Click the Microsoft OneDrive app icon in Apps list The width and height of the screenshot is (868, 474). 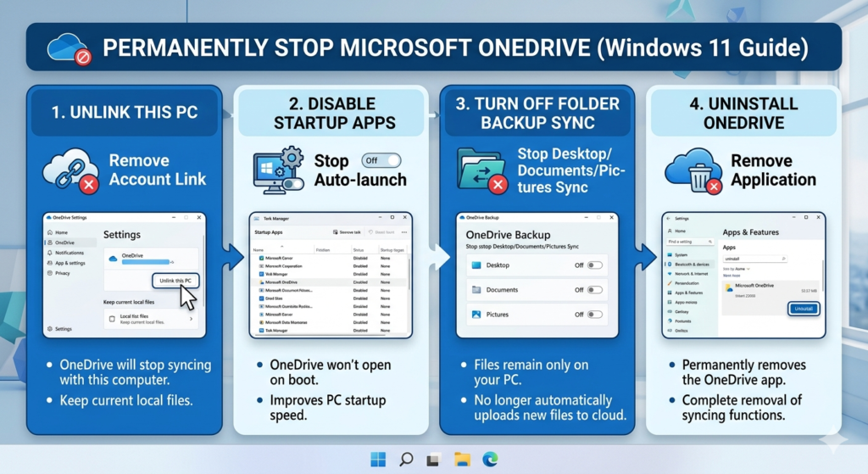pyautogui.click(x=729, y=288)
